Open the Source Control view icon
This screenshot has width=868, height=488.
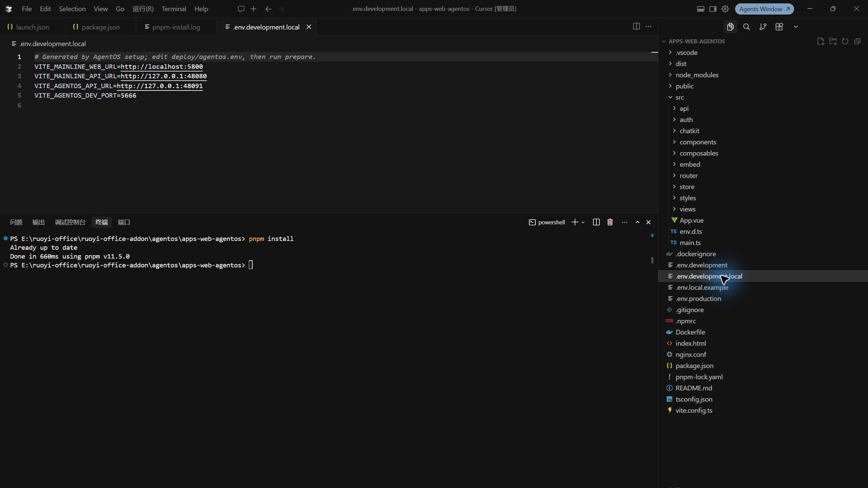point(763,27)
